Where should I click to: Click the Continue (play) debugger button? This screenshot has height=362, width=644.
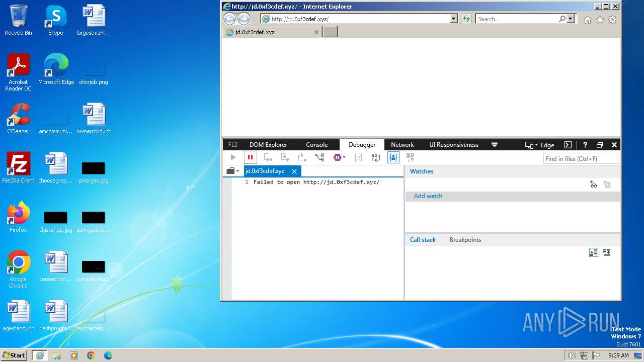[x=233, y=157]
